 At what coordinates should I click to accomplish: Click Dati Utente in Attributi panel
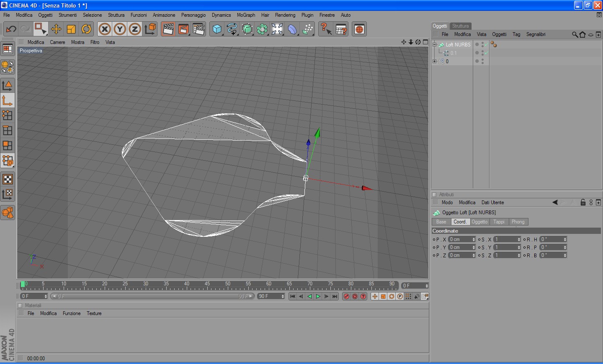tap(492, 203)
